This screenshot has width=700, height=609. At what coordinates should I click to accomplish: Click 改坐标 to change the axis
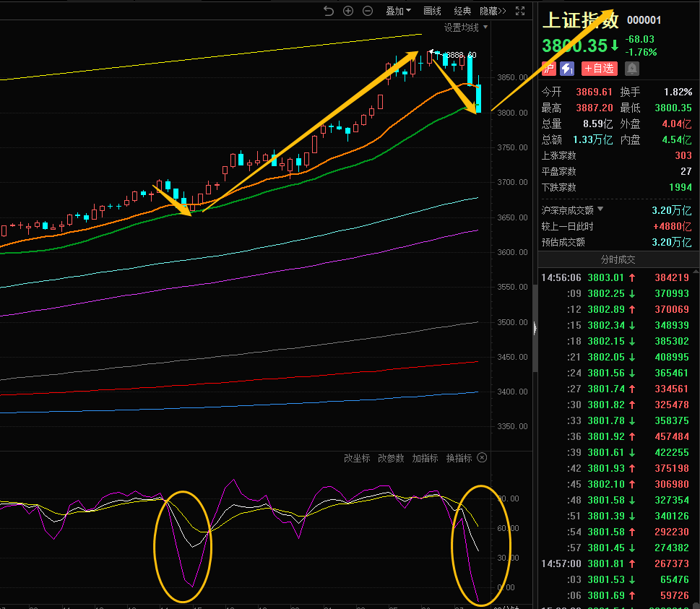(357, 458)
